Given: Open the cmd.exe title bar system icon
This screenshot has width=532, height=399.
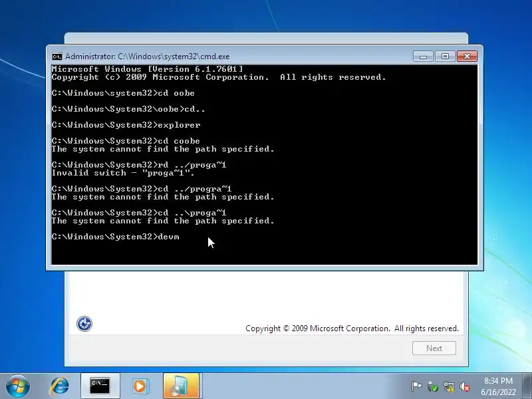Looking at the screenshot, I should click(57, 57).
